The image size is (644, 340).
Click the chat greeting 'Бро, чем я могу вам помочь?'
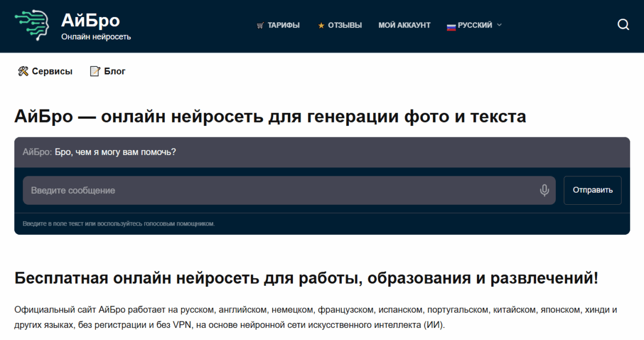point(116,152)
